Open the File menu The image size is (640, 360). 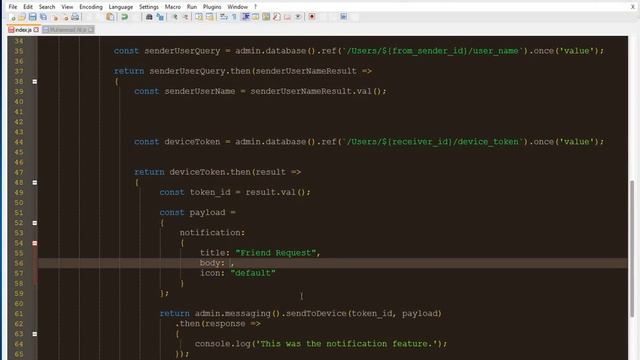(x=13, y=7)
